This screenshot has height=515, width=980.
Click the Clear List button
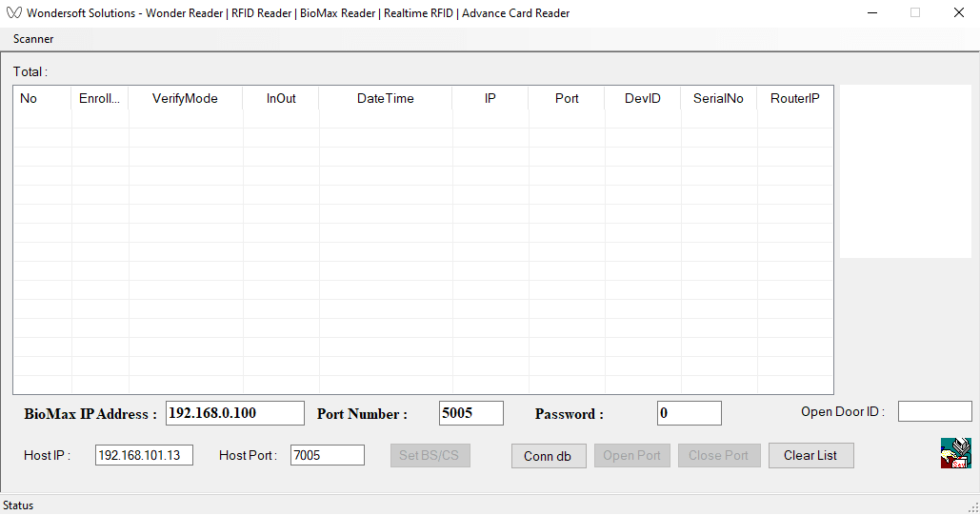(810, 456)
